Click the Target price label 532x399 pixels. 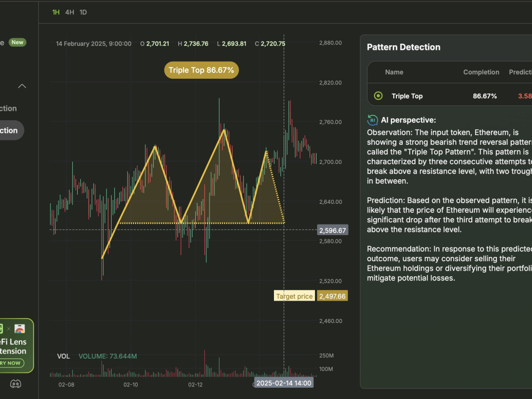pos(294,296)
